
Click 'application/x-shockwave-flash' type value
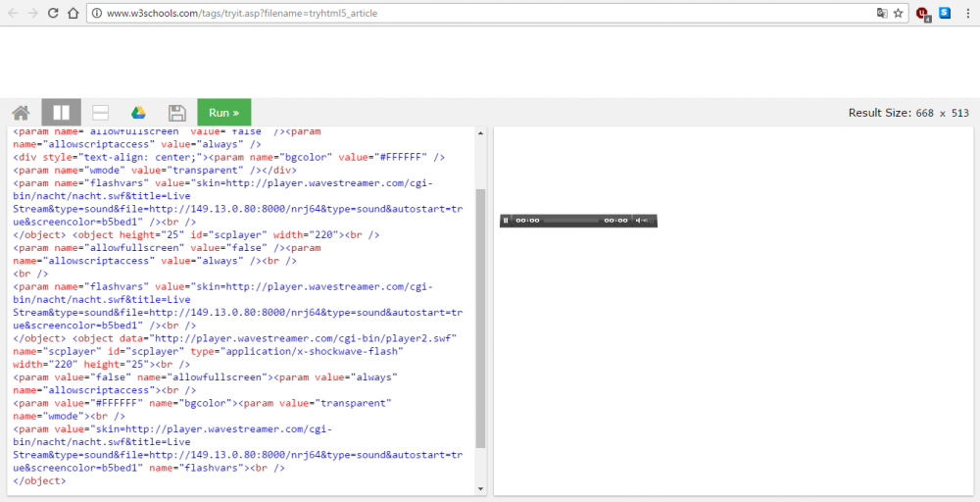click(314, 351)
